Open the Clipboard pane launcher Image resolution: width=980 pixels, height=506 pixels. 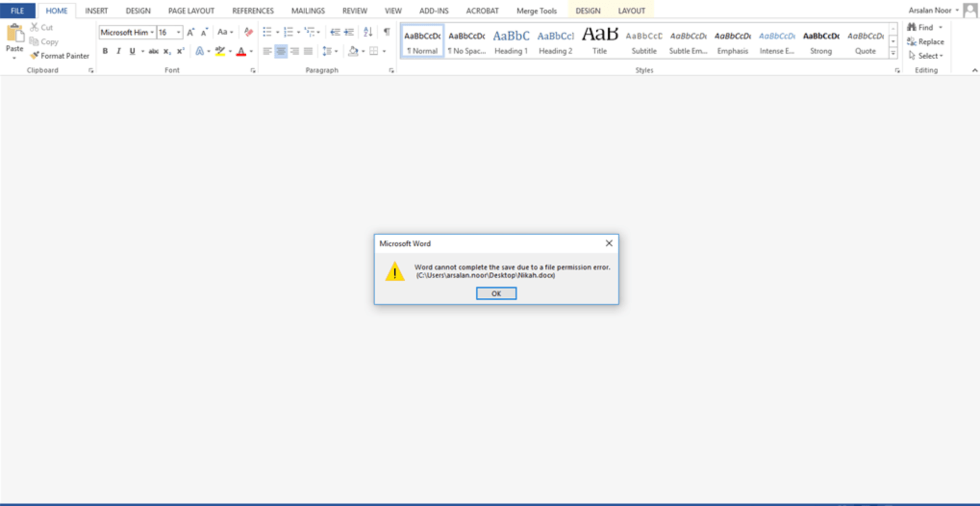coord(91,71)
